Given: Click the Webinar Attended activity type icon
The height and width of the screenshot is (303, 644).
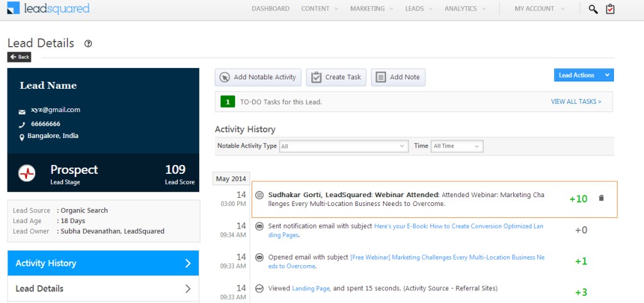Looking at the screenshot, I should click(x=259, y=195).
